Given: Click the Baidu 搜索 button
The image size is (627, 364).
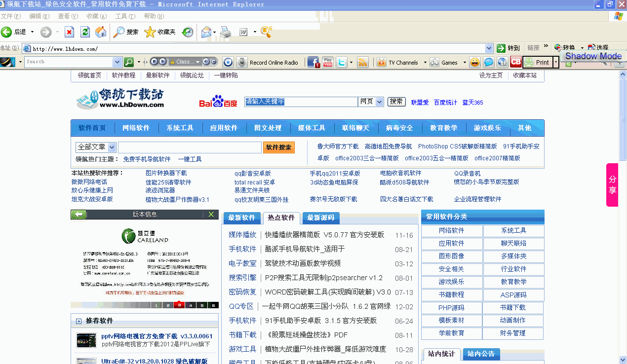Looking at the screenshot, I should point(396,102).
